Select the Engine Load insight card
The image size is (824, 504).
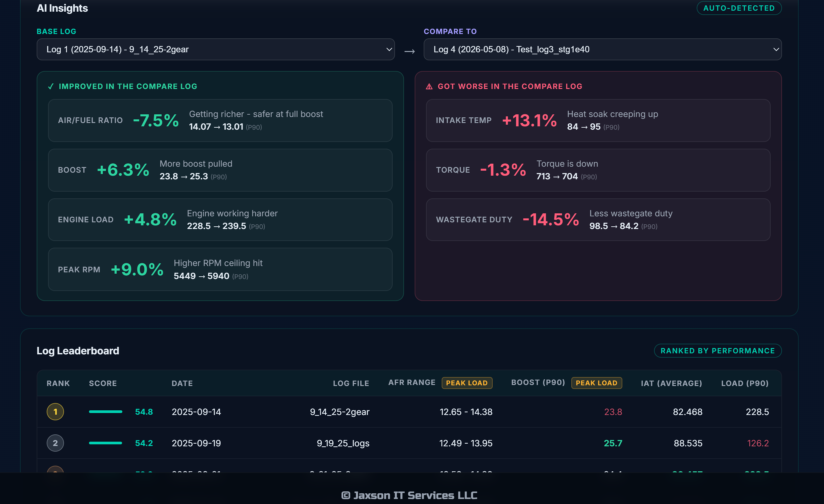(x=220, y=220)
